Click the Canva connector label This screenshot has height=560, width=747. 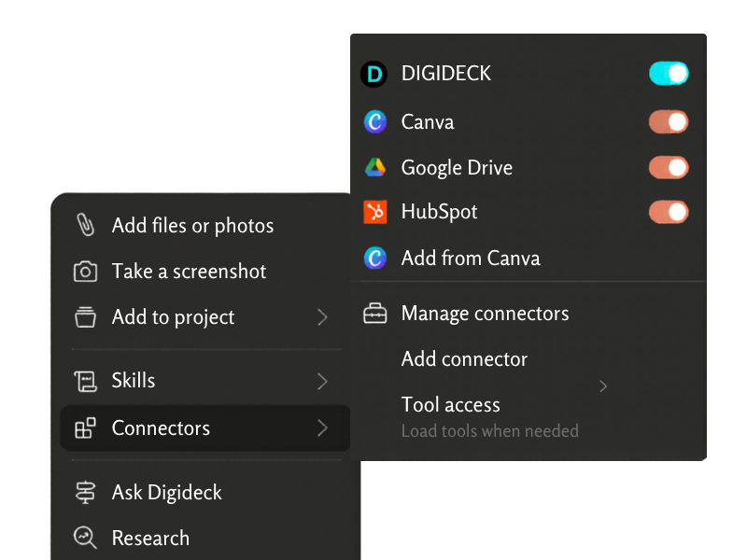428,122
